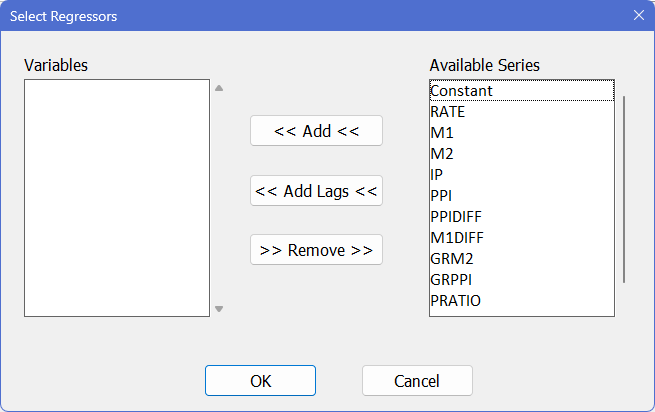
Task: Cancel the Select Regressors dialog
Action: click(x=417, y=380)
